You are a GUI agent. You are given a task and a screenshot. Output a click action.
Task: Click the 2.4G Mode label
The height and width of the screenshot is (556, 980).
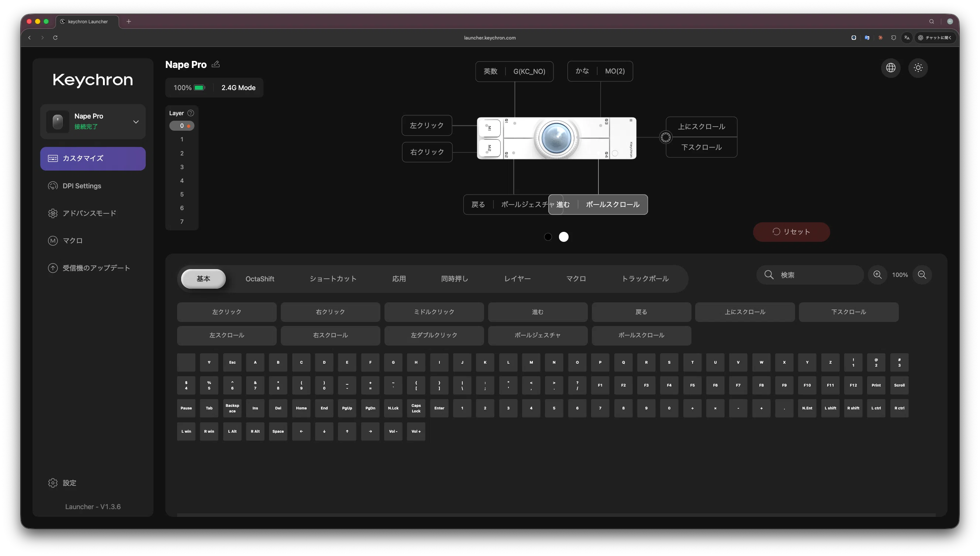pos(238,88)
